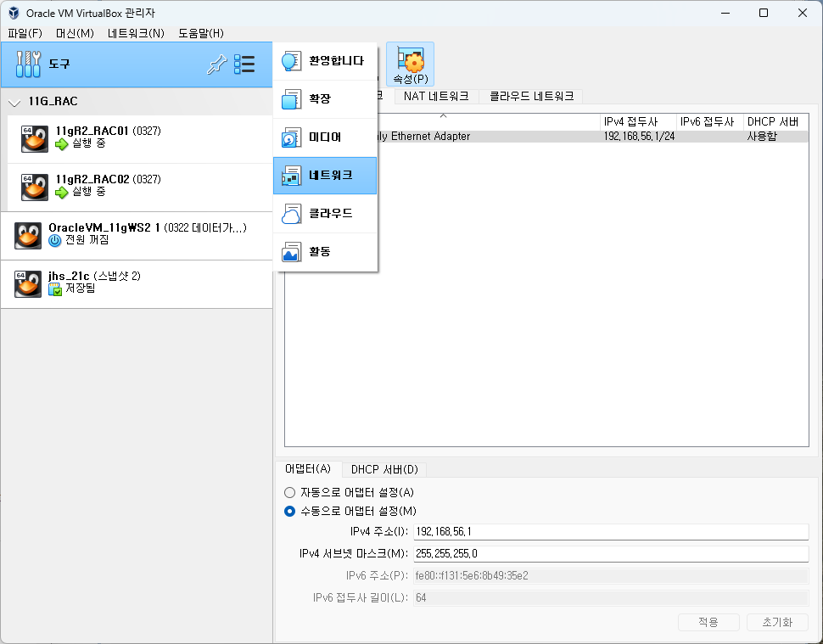Select the 11gR2_RAC02 virtual machine icon
This screenshot has height=644, width=823.
tap(35, 187)
